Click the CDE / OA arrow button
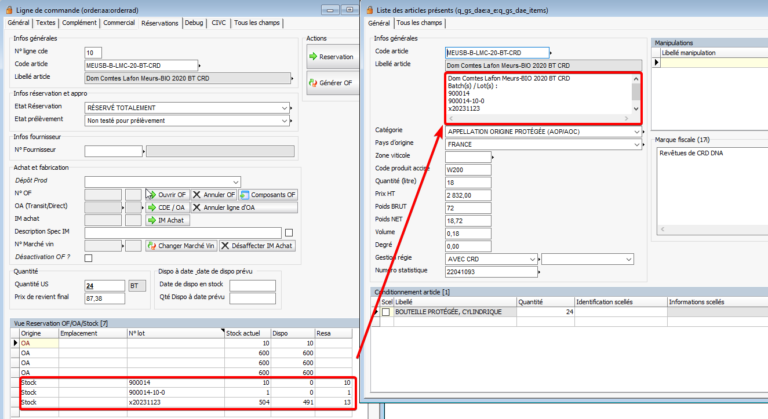Image resolution: width=768 pixels, height=419 pixels. point(167,207)
